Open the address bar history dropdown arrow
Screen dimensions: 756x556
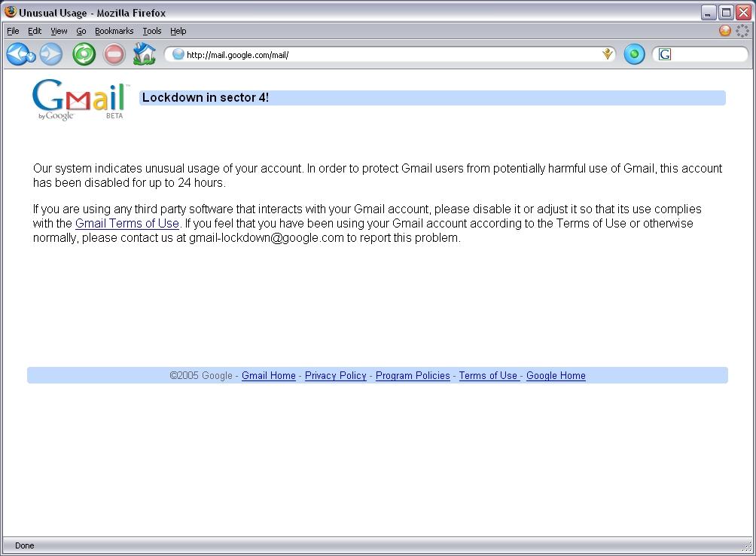point(608,54)
